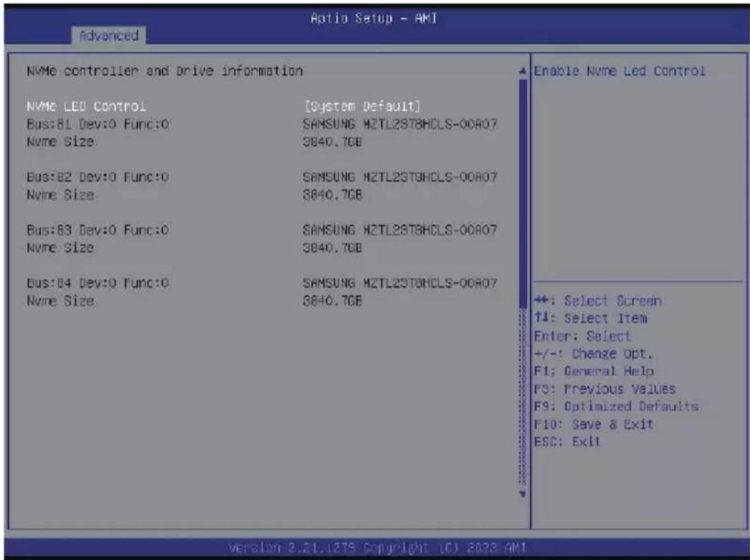The image size is (750, 560).
Task: Click the Nvme Size label under Bus:81
Action: [x=60, y=142]
